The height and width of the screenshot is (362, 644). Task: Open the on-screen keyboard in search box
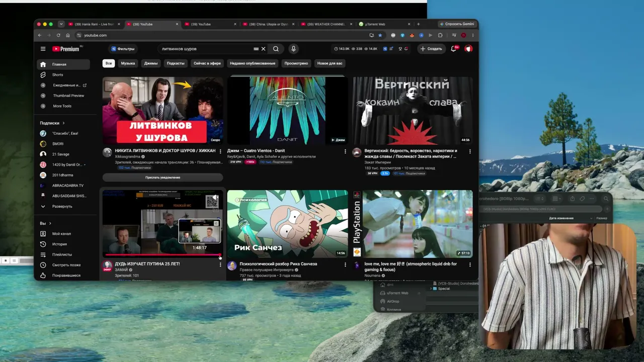(256, 49)
